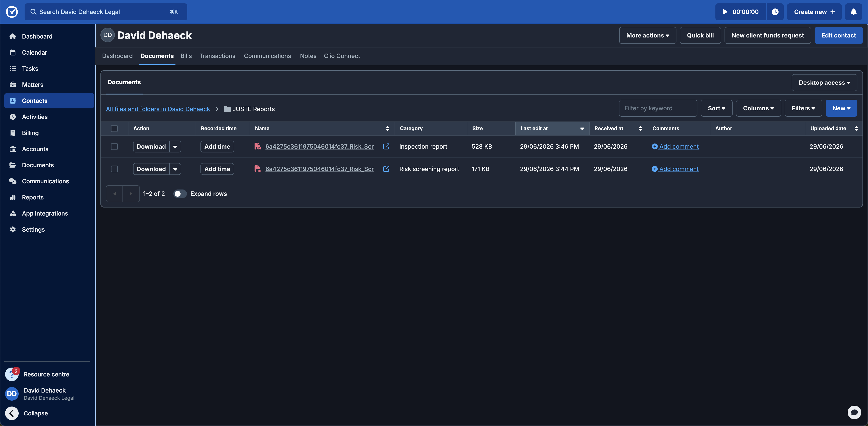Screen dimensions: 868x426
Task: Add comment on Inspection report row
Action: pos(675,147)
